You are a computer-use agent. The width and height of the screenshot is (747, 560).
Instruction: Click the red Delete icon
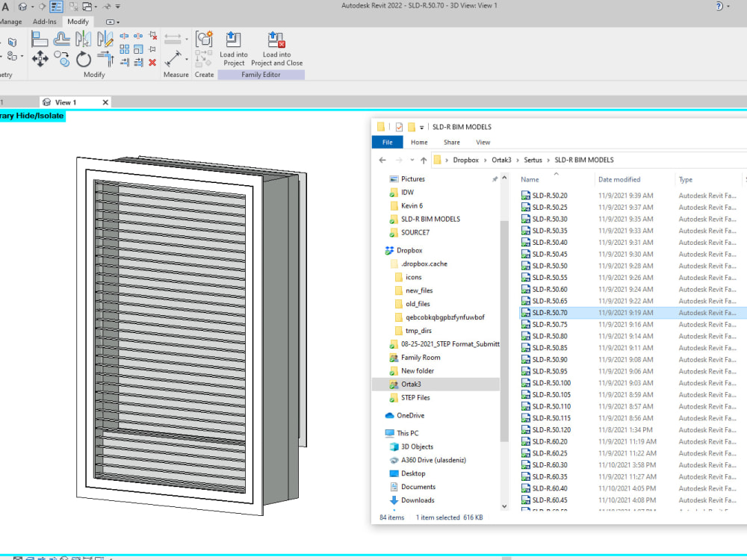point(152,63)
